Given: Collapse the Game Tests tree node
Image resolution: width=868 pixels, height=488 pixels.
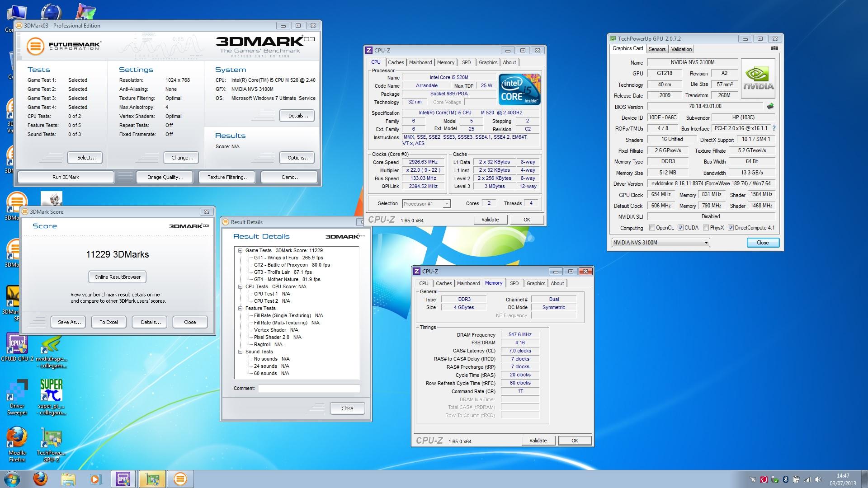Looking at the screenshot, I should [241, 250].
